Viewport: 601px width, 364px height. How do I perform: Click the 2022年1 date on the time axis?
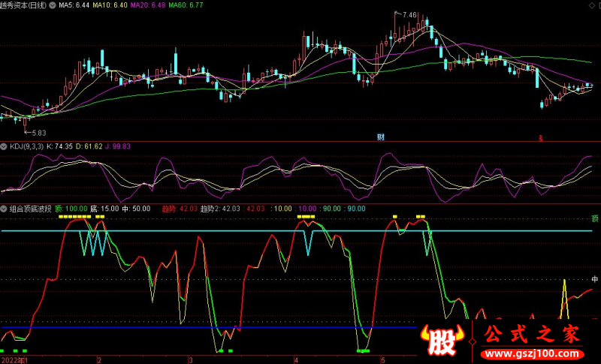coord(14,360)
